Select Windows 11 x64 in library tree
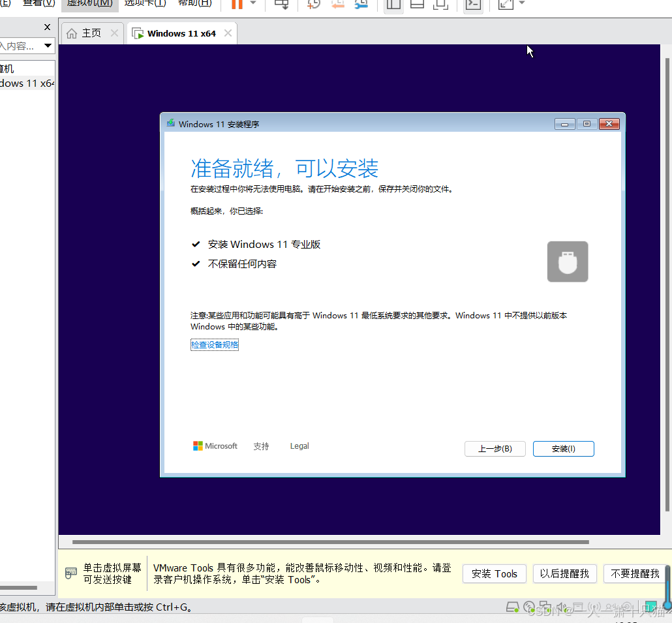The image size is (672, 623). (x=27, y=83)
